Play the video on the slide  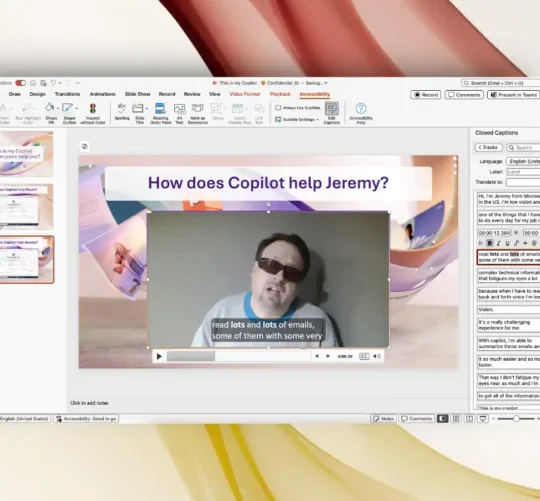(159, 356)
